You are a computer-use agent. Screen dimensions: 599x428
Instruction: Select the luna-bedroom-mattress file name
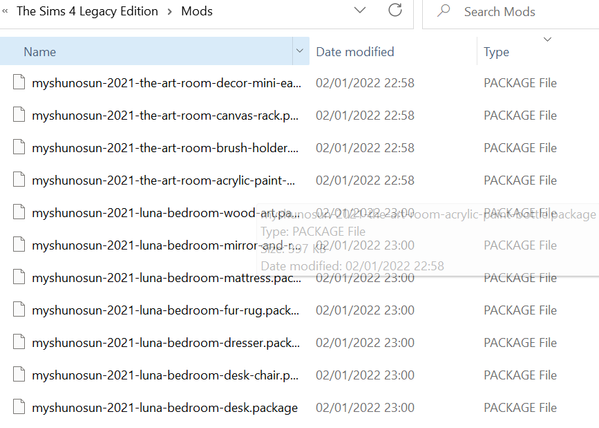[x=167, y=278]
